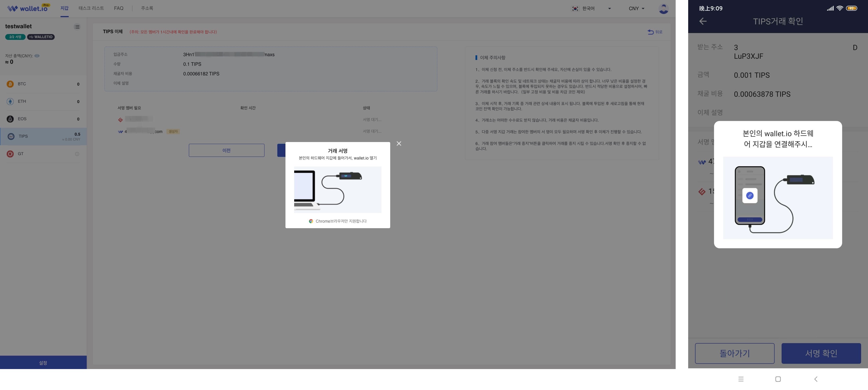Select the EOS coin row
868x390 pixels.
pyautogui.click(x=43, y=119)
